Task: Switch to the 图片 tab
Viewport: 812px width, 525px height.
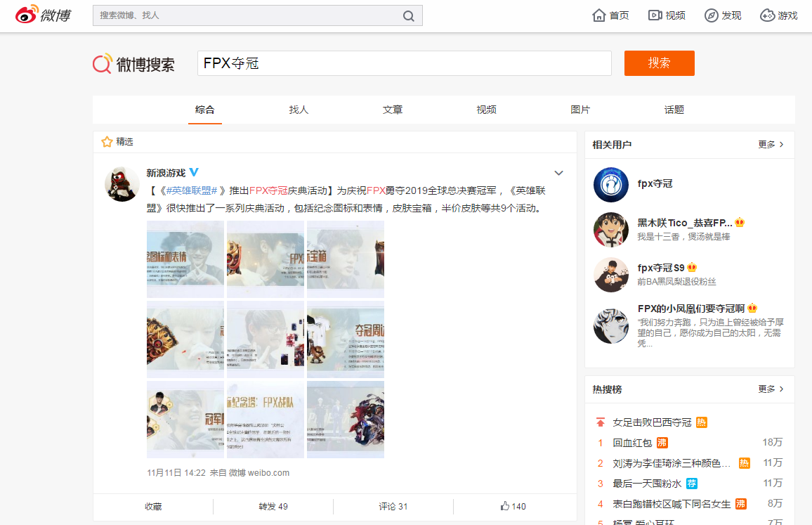Action: click(580, 110)
